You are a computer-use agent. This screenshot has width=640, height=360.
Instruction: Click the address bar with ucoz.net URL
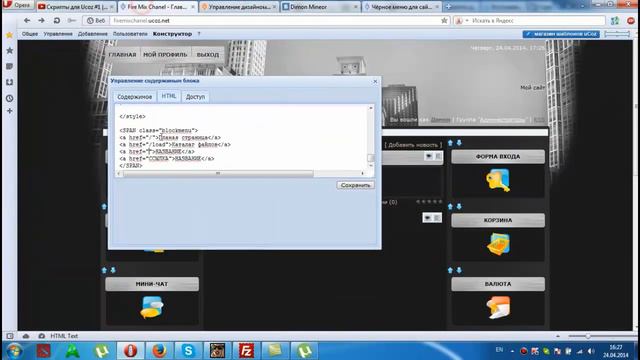tap(273, 20)
